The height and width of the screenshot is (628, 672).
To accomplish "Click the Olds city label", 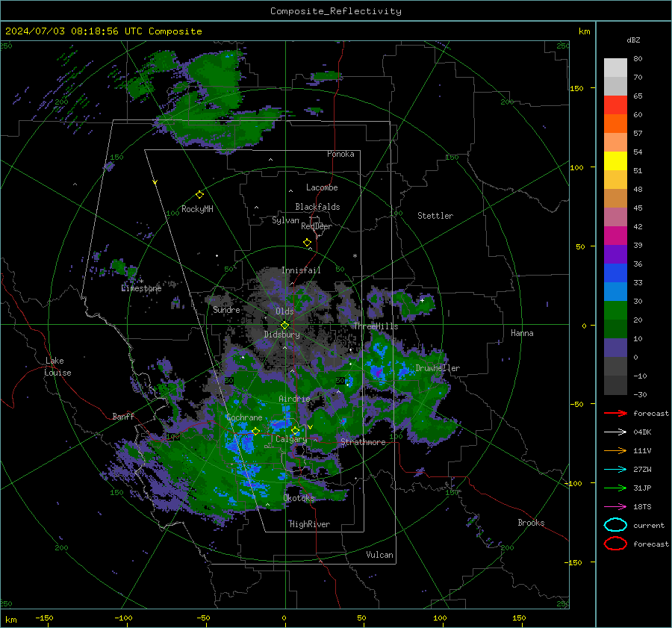I will [x=284, y=311].
